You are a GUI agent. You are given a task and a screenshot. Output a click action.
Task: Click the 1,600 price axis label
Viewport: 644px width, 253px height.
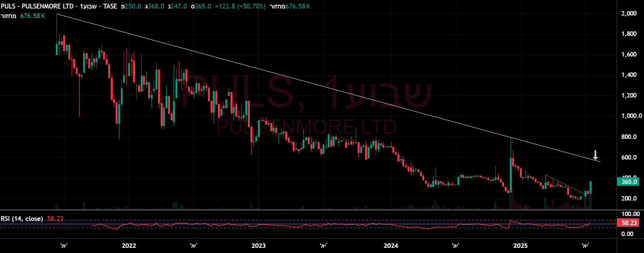[x=629, y=54]
